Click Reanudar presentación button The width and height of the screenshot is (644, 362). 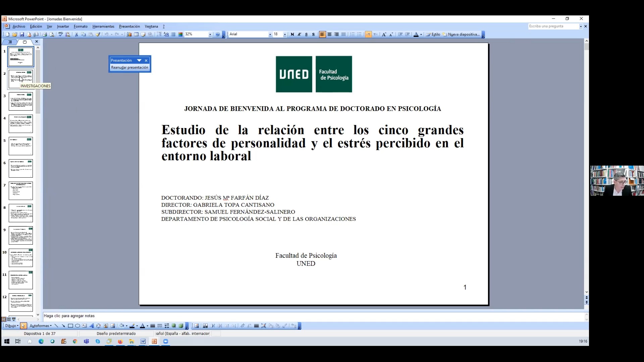click(x=129, y=67)
